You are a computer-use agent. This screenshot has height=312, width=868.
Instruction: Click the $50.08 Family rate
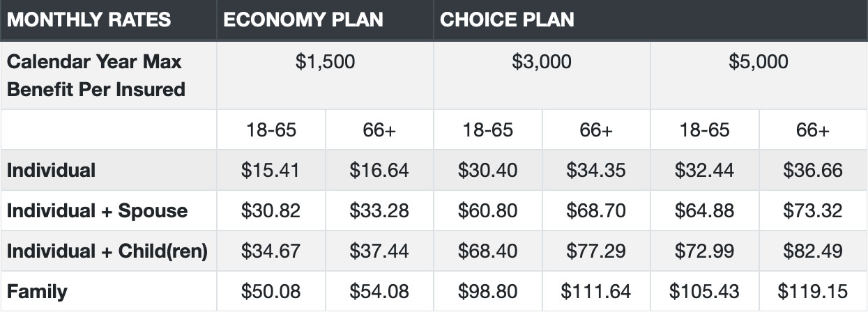271,290
